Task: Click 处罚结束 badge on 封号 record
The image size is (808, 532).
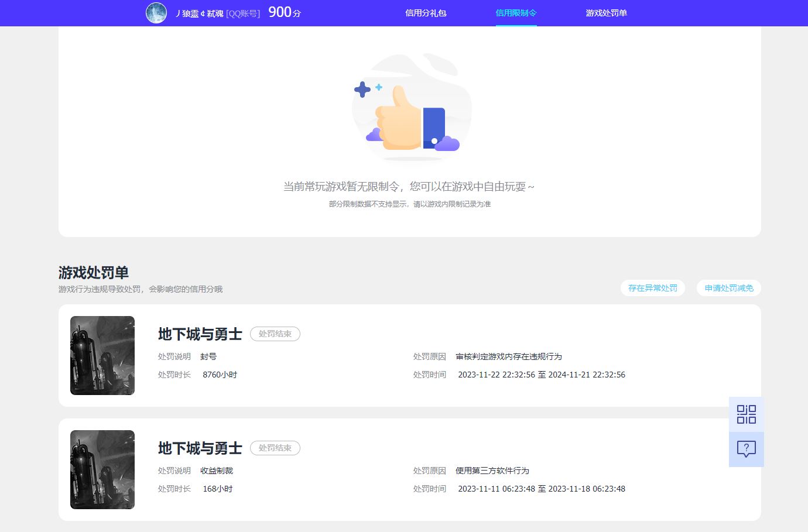Action: [x=275, y=334]
